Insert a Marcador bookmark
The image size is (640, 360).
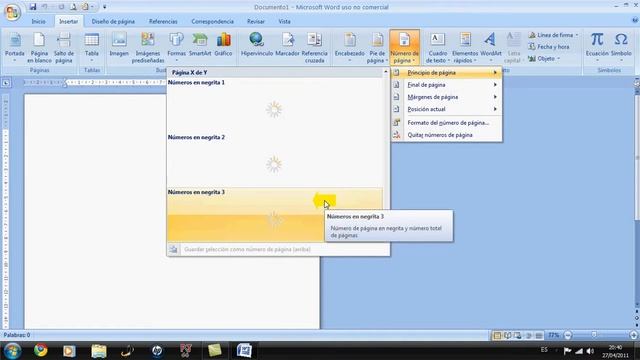tap(287, 45)
